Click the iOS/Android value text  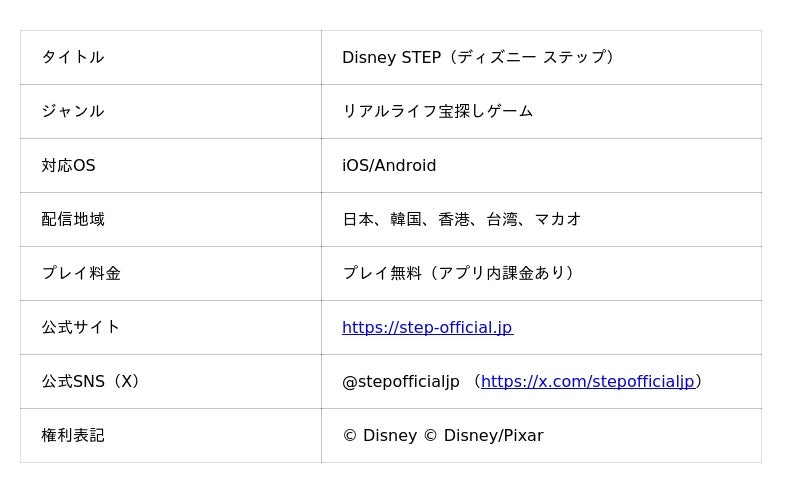(389, 166)
